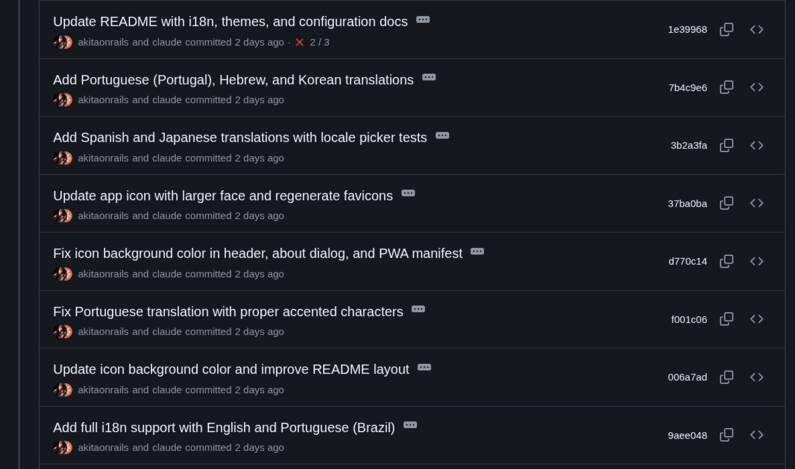Browse repository at commit 7b4c9e6
The height and width of the screenshot is (469, 795).
pyautogui.click(x=757, y=88)
